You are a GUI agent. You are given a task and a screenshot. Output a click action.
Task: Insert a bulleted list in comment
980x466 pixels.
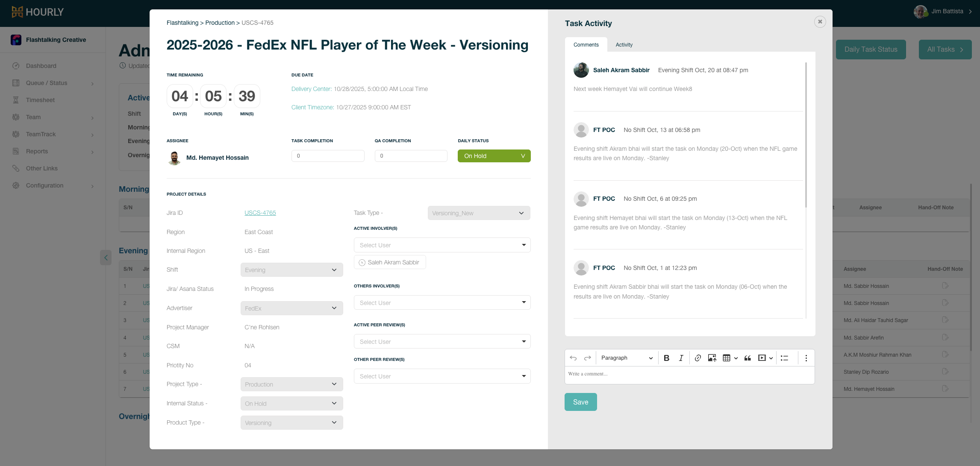click(784, 358)
